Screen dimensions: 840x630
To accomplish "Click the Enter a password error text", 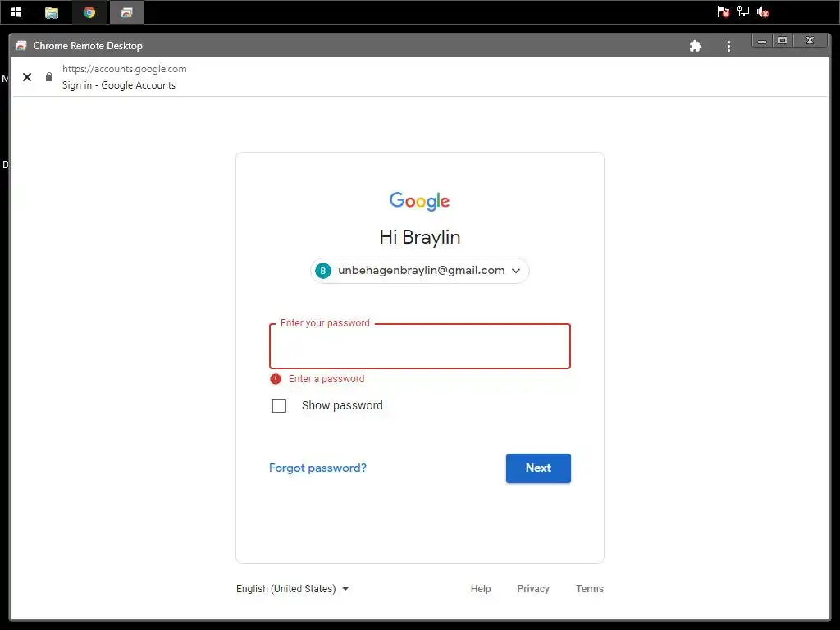I will point(326,379).
